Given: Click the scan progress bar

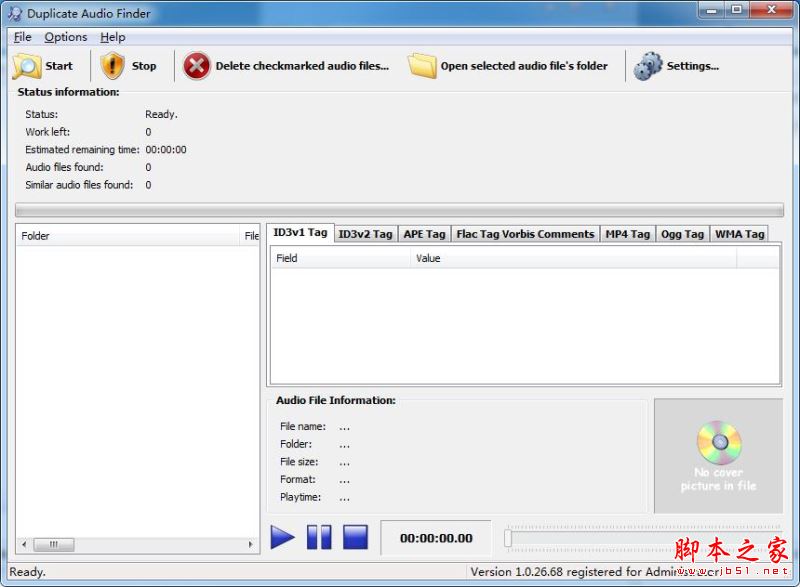Looking at the screenshot, I should coord(399,210).
